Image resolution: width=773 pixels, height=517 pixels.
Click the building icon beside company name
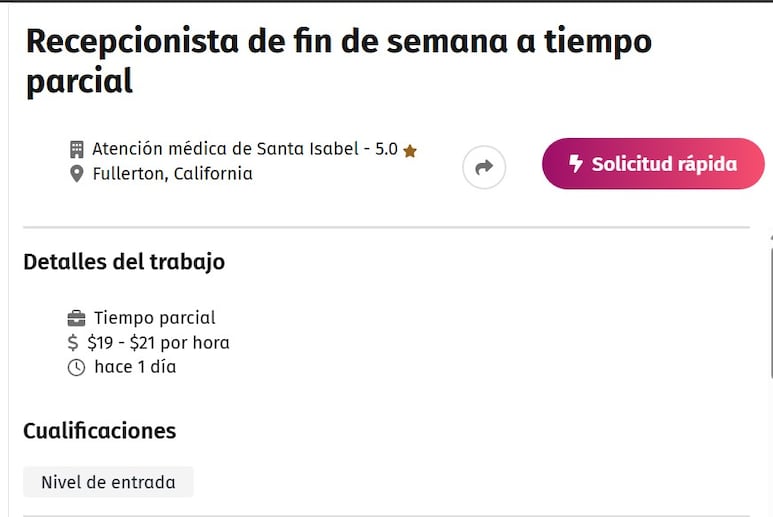point(76,149)
